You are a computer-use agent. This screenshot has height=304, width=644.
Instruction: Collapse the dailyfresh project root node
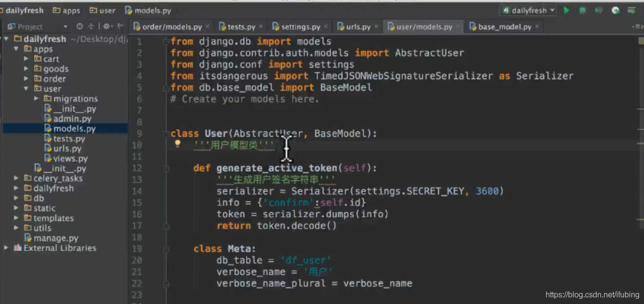tap(6, 39)
